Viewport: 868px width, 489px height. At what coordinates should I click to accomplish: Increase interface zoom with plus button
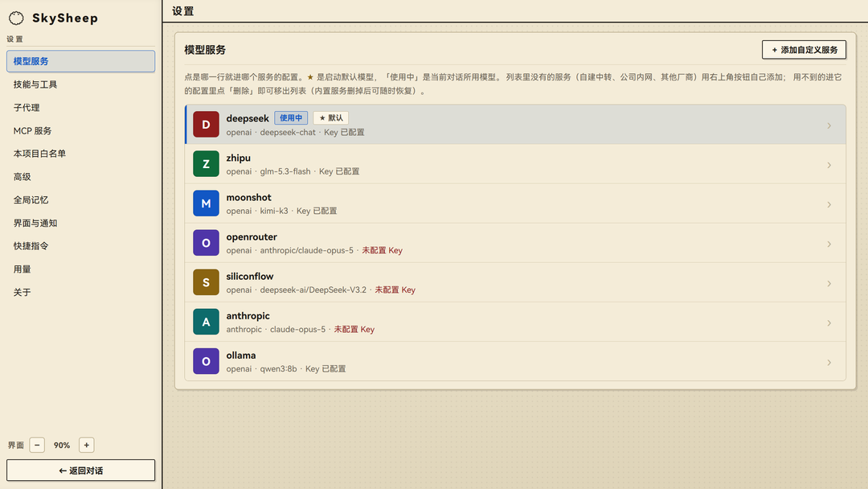click(86, 445)
